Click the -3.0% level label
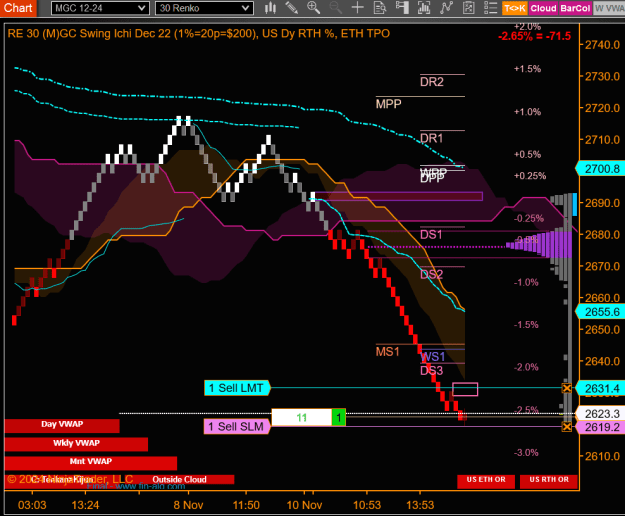The image size is (625, 516). [526, 453]
